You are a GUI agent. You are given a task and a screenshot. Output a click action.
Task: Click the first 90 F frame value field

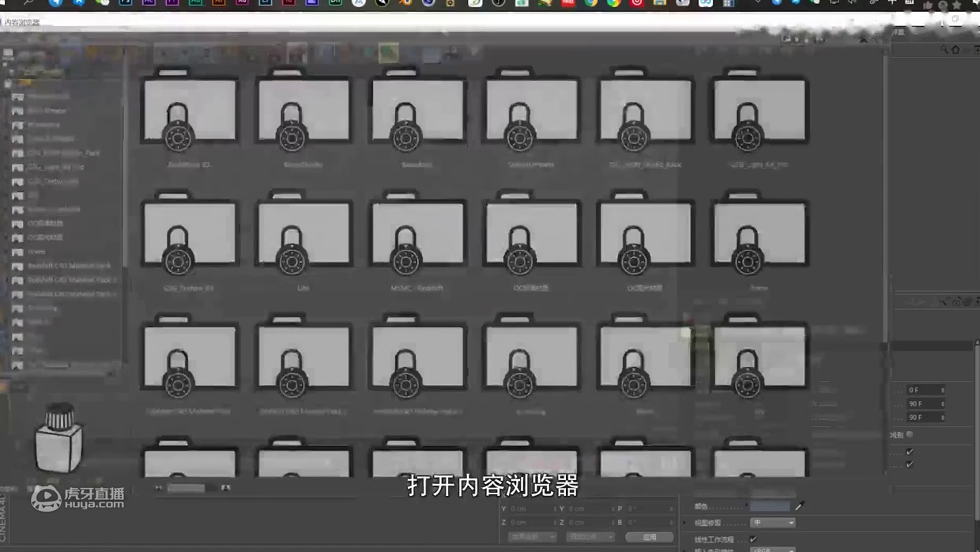pyautogui.click(x=926, y=403)
